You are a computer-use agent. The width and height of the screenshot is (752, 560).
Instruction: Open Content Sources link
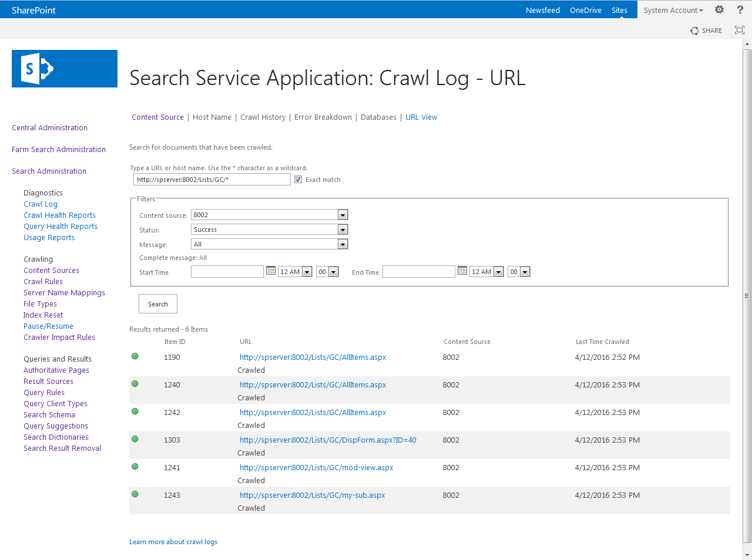(x=51, y=271)
